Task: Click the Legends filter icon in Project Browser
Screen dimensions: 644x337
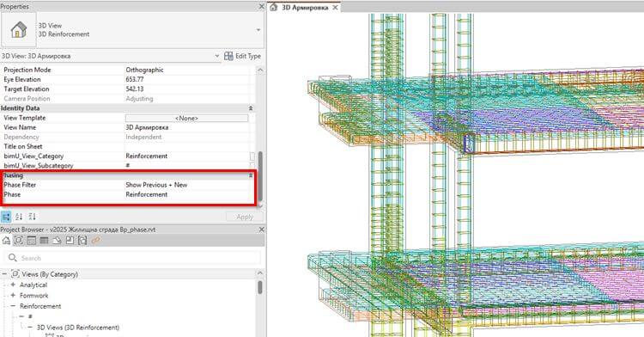Action: (x=31, y=241)
